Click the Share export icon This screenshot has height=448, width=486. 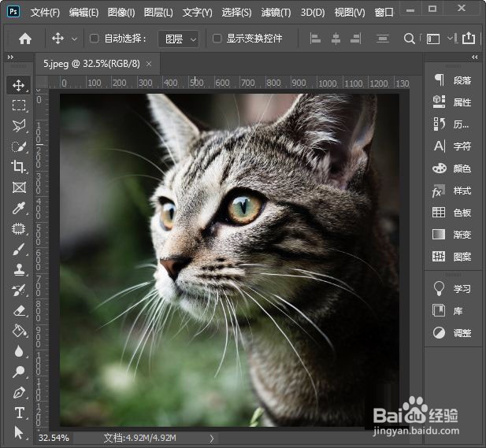point(469,38)
